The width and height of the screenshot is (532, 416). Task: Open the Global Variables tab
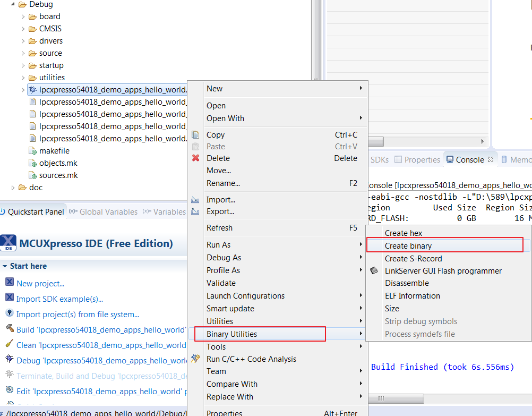point(108,212)
